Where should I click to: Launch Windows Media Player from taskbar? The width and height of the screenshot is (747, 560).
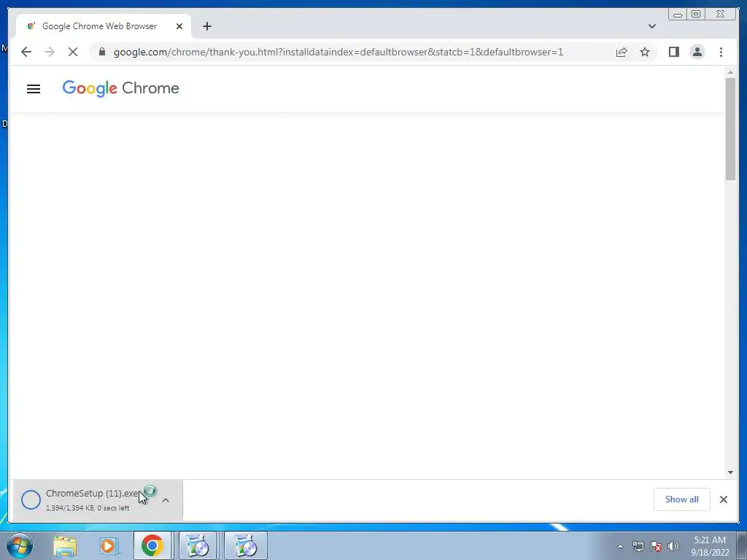click(109, 545)
